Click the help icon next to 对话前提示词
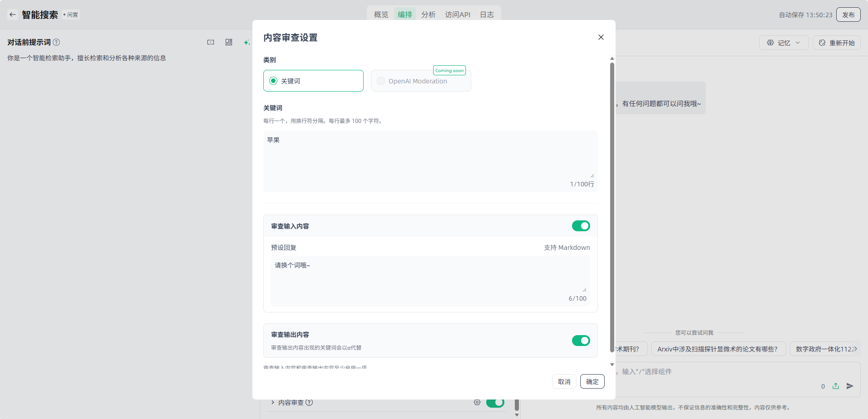 (x=56, y=42)
